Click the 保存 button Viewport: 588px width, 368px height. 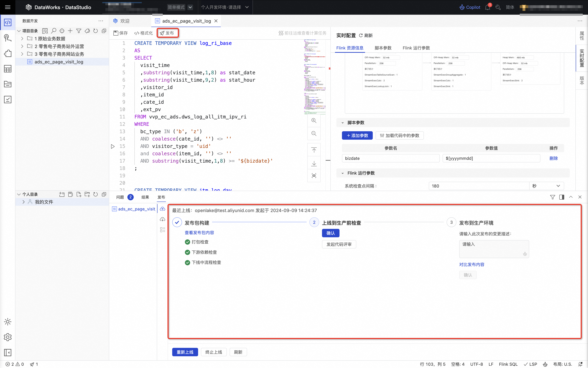click(x=121, y=33)
